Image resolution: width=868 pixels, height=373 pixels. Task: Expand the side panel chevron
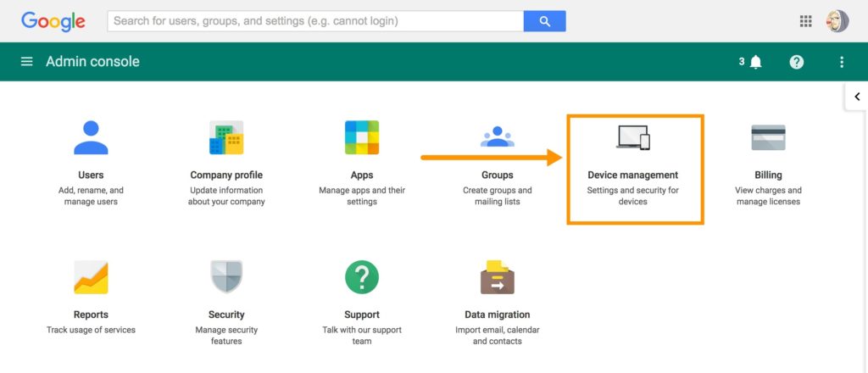coord(857,97)
